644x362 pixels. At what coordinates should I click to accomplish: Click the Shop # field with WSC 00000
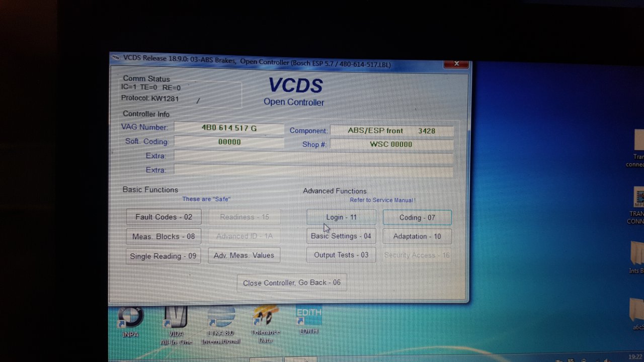(391, 144)
